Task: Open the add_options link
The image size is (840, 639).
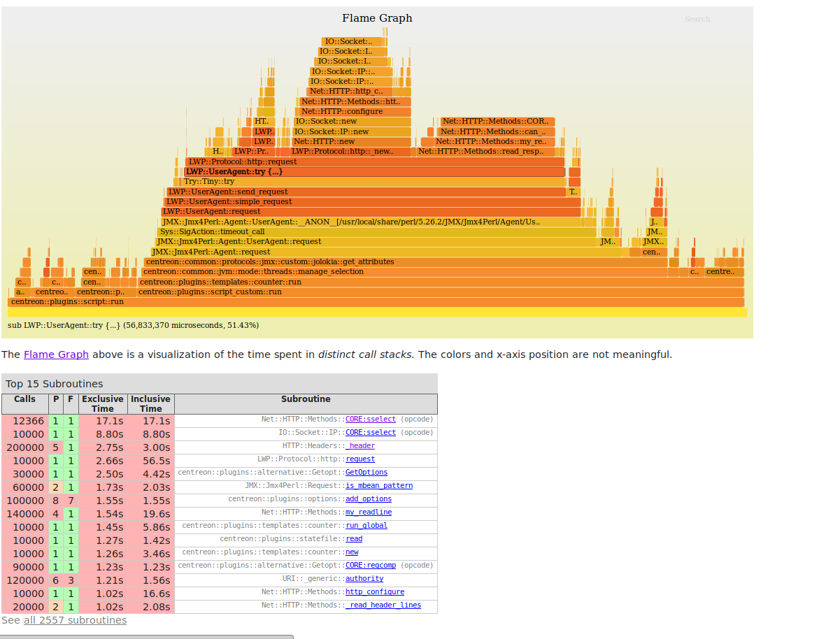Action: 367,498
